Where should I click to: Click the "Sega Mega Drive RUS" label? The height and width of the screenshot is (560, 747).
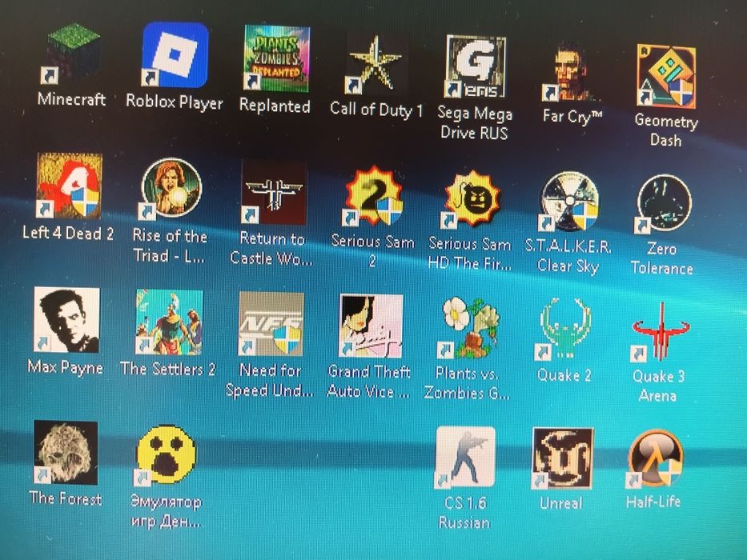475,123
